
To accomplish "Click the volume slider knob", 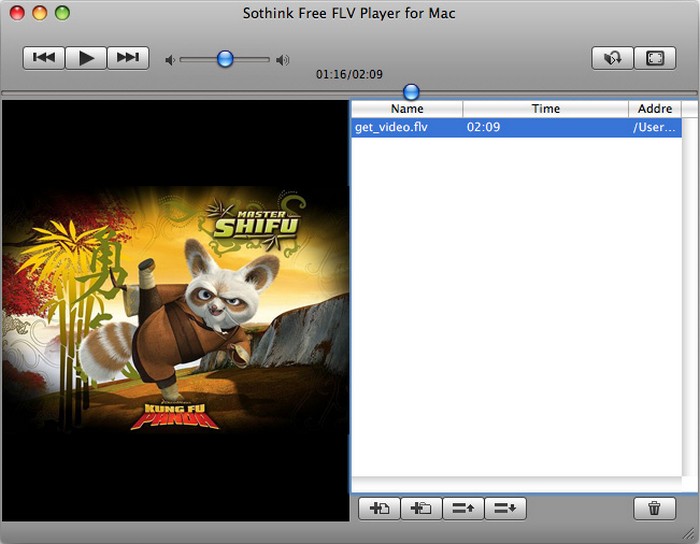I will click(225, 59).
